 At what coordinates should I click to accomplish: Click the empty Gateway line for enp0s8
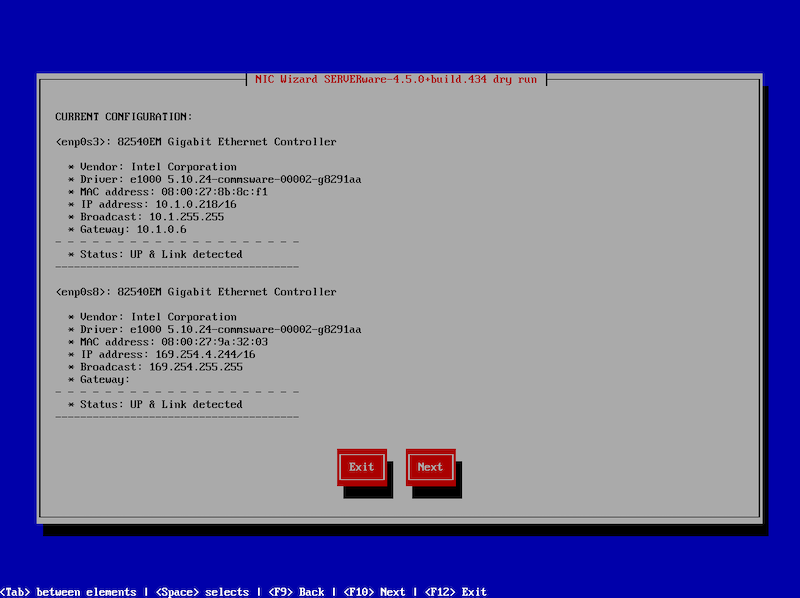click(99, 379)
